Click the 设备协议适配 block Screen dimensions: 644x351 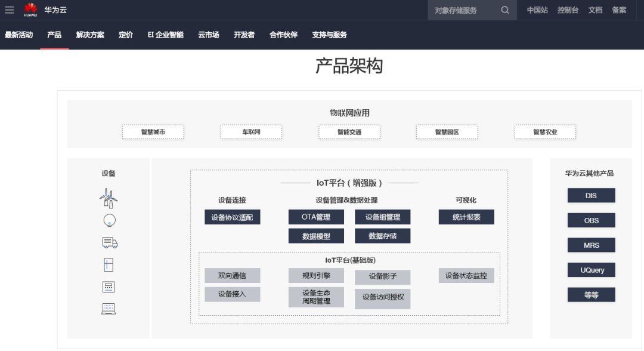[233, 217]
